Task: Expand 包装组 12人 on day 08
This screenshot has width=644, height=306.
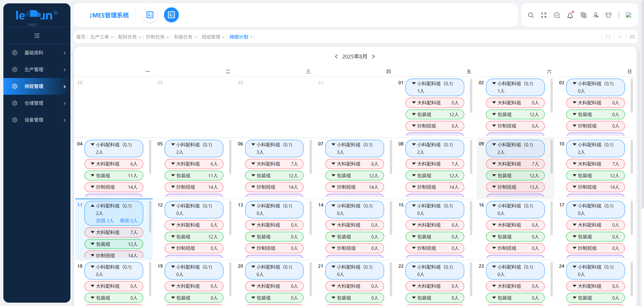Action: [435, 176]
